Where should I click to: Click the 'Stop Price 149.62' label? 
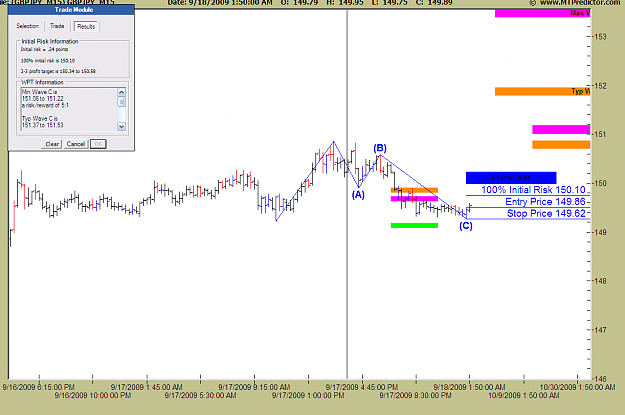pos(546,214)
